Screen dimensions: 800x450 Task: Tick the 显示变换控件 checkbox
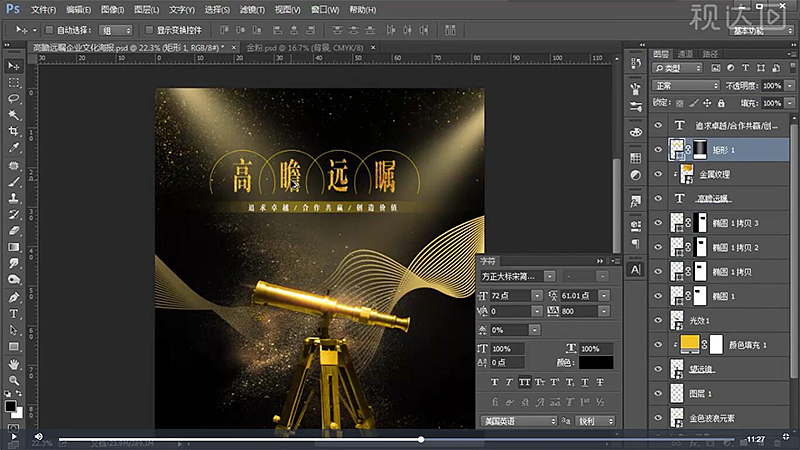click(x=149, y=31)
